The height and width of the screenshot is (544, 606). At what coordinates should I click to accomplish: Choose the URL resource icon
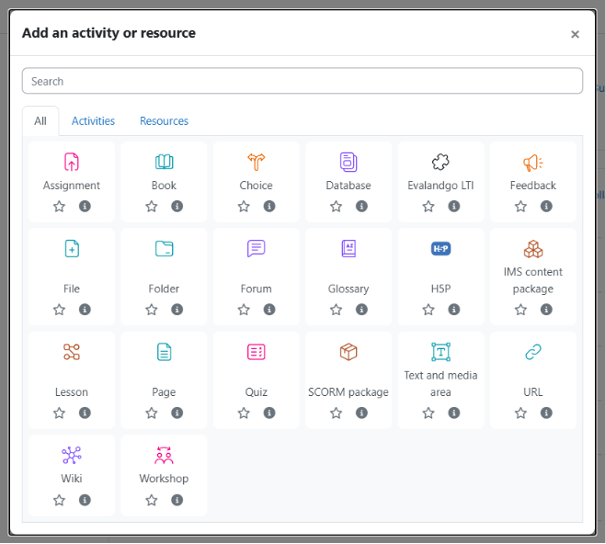click(x=533, y=352)
